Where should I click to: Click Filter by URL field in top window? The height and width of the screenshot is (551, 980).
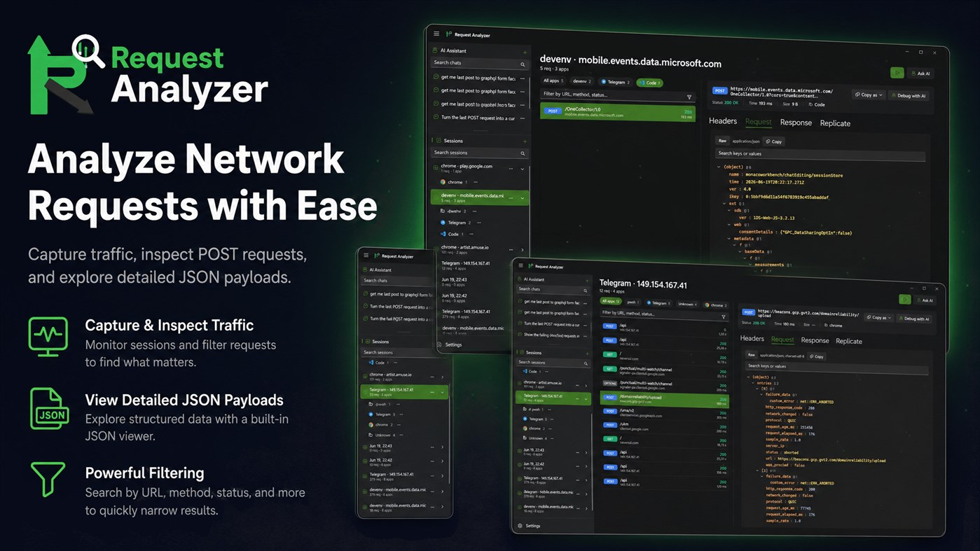pos(617,95)
